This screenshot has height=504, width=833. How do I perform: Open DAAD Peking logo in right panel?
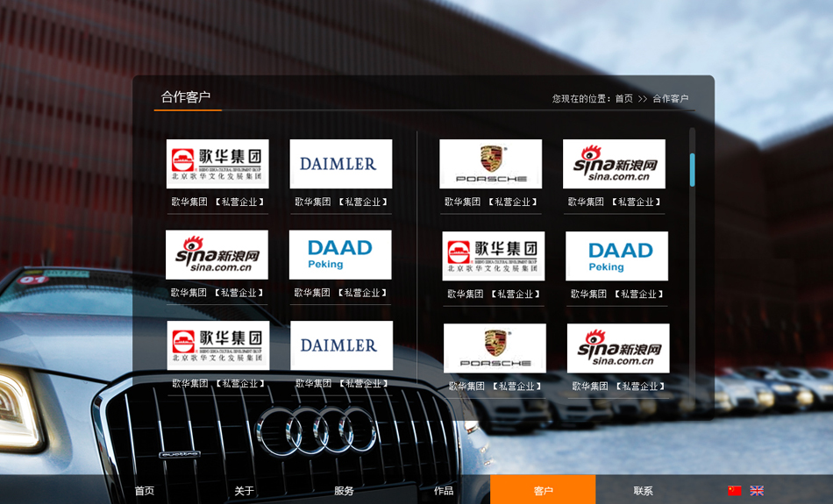point(616,256)
